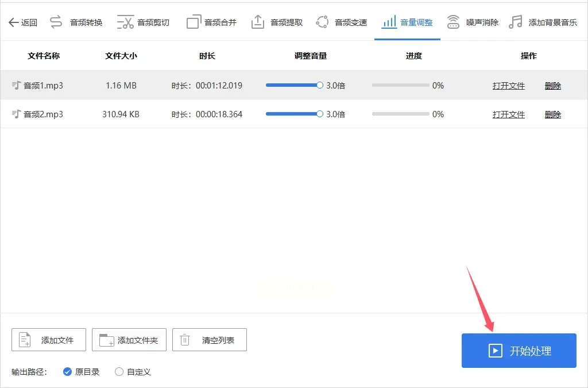The width and height of the screenshot is (588, 388).
Task: Click the 音频变速 speed icon
Action: click(x=322, y=22)
